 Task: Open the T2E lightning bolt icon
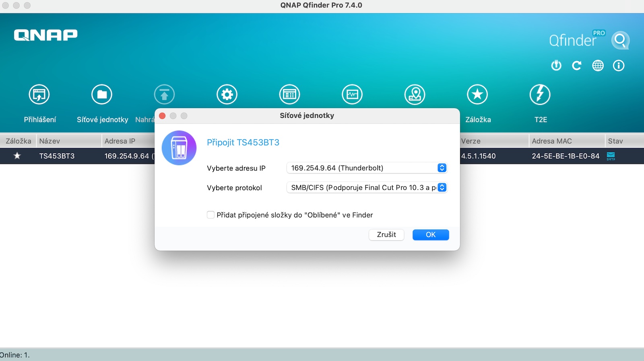click(x=540, y=94)
